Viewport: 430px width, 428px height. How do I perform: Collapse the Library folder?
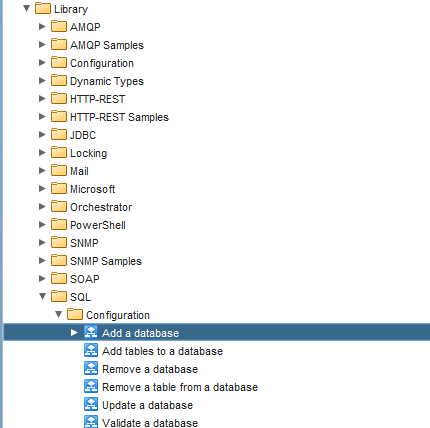[27, 8]
